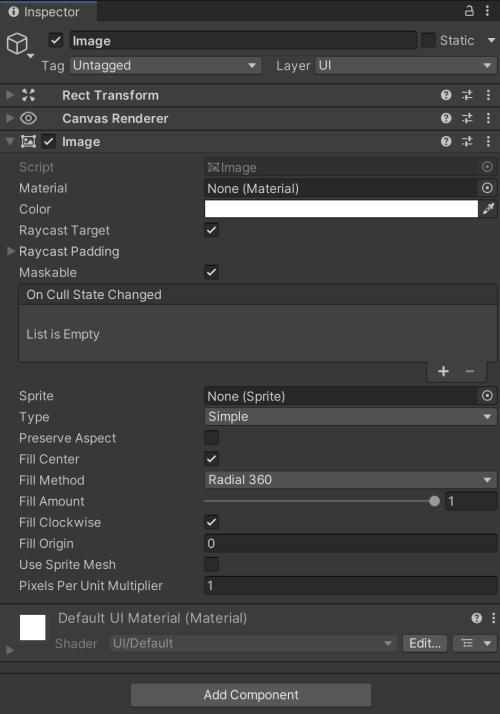Open Image component three-dot menu

pyautogui.click(x=488, y=142)
